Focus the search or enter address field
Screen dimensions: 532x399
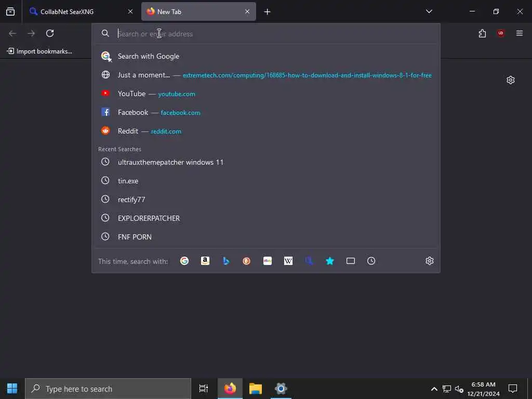pyautogui.click(x=266, y=34)
